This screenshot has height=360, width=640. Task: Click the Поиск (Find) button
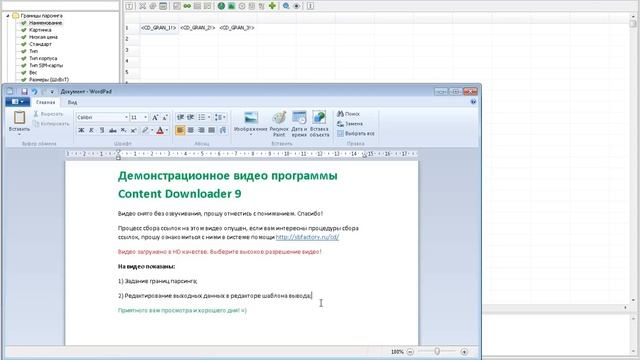coord(348,114)
